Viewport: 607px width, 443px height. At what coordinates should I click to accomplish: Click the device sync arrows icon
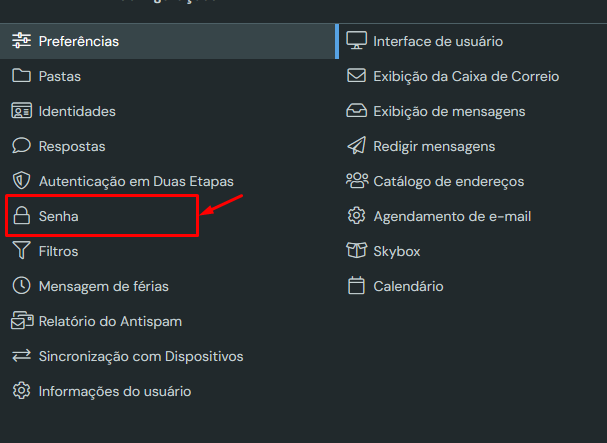point(21,356)
